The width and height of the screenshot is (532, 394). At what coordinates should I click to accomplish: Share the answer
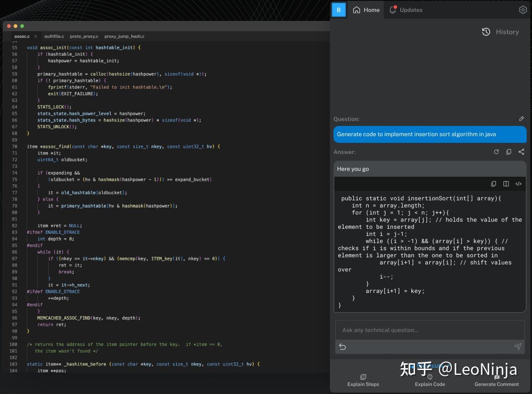coord(521,152)
